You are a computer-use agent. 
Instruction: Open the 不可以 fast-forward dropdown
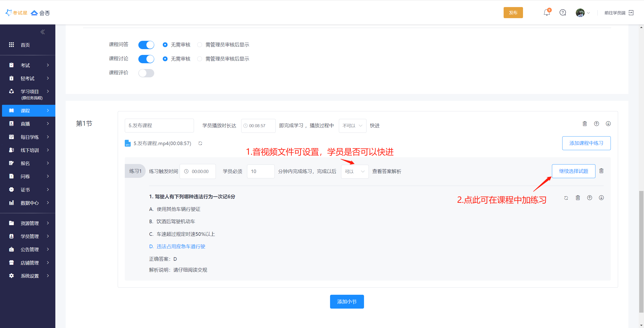(352, 126)
